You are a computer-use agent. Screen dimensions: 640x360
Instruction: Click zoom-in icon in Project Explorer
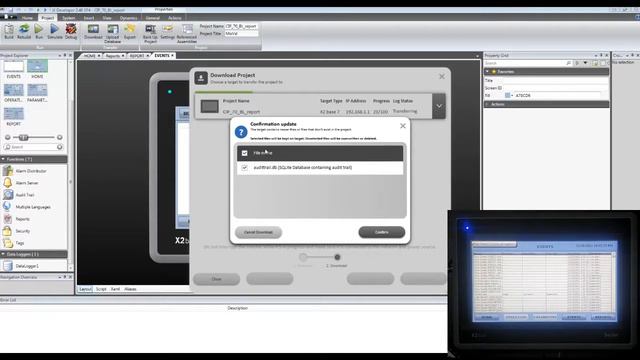click(60, 137)
